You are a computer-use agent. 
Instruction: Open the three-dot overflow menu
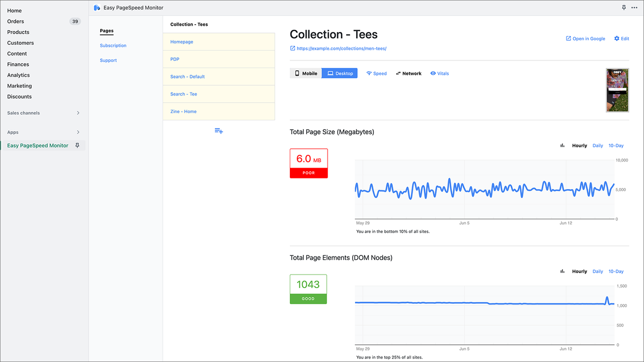(634, 8)
